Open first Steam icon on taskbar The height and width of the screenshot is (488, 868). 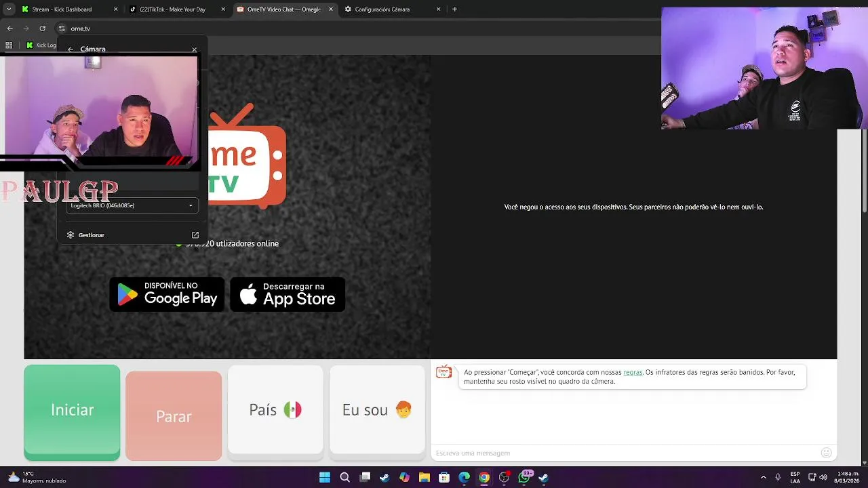pyautogui.click(x=384, y=477)
